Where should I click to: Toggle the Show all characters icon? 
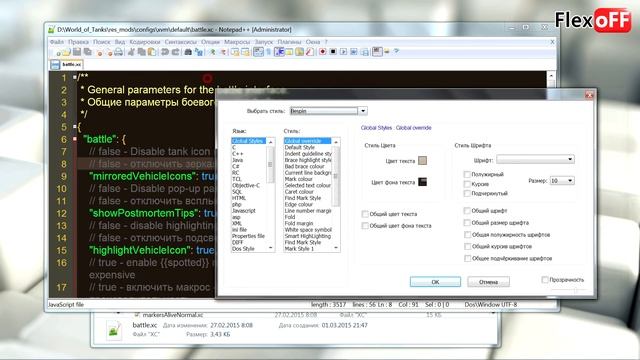click(x=269, y=52)
